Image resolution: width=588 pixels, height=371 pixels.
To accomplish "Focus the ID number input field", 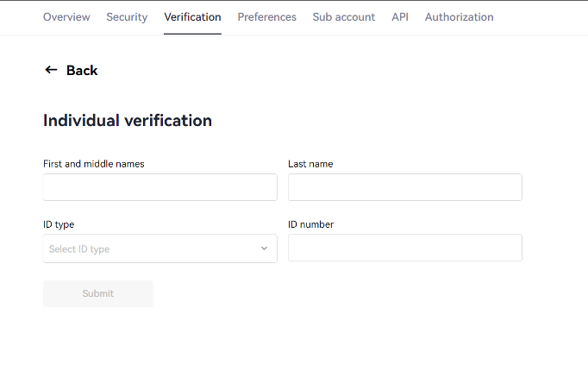I will pos(405,248).
